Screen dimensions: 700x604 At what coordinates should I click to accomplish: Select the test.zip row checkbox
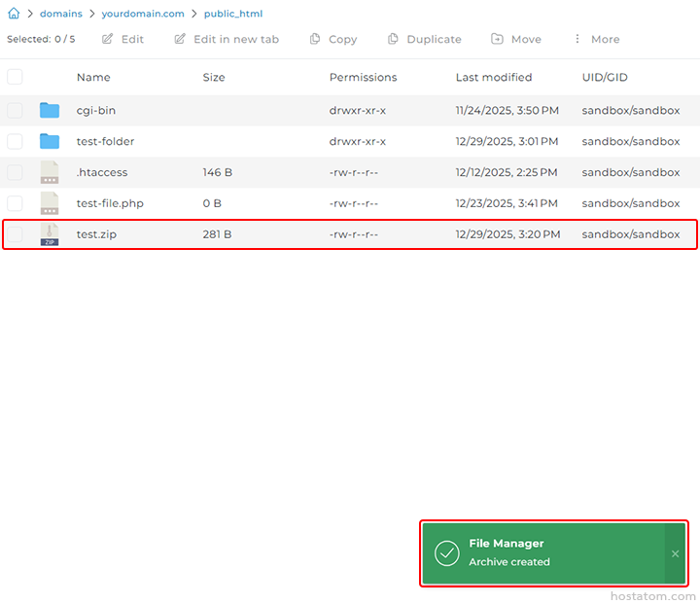pyautogui.click(x=15, y=234)
